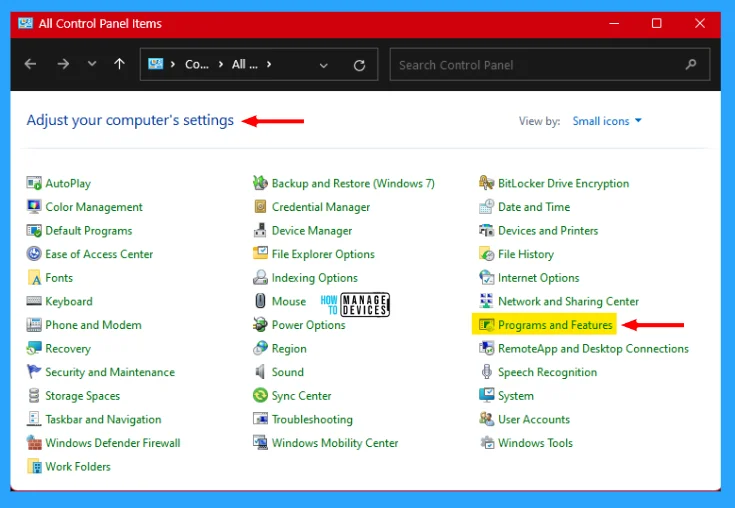
Task: Click the Windows Defender Firewall icon
Action: click(x=34, y=442)
